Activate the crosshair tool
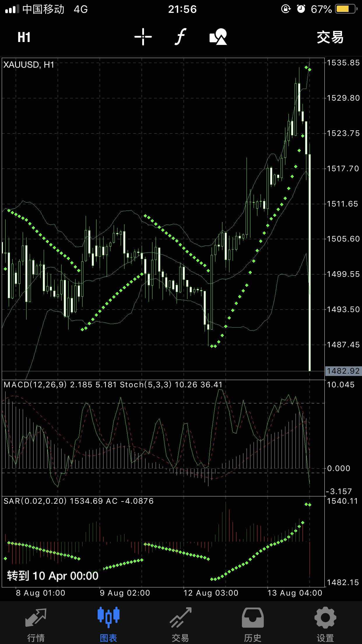362x644 pixels. (143, 37)
